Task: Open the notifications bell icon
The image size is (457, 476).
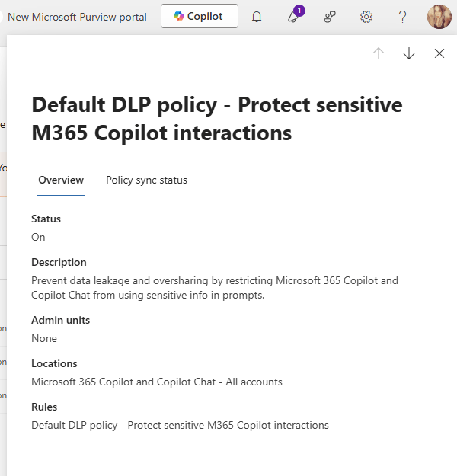Action: coord(257,17)
